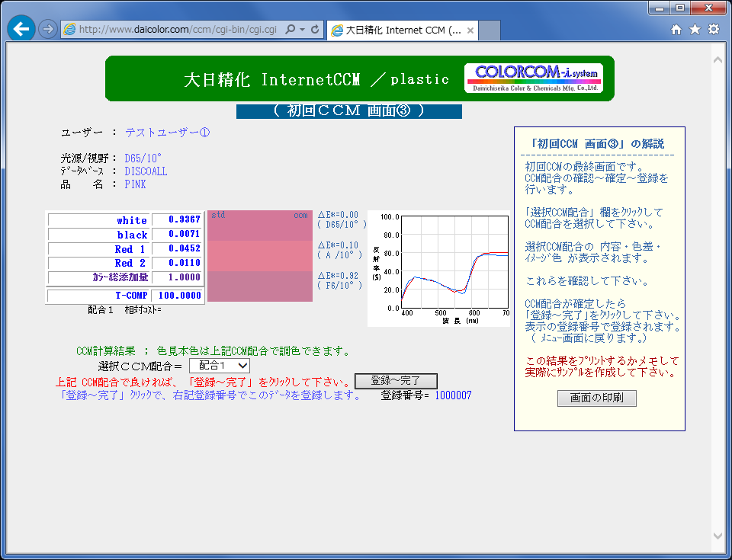Click the black pigment label

coord(132,235)
